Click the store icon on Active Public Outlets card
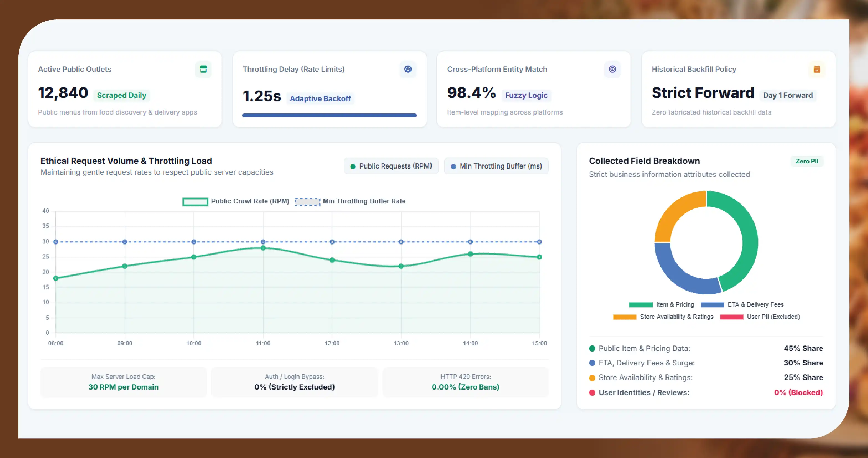 pos(203,69)
